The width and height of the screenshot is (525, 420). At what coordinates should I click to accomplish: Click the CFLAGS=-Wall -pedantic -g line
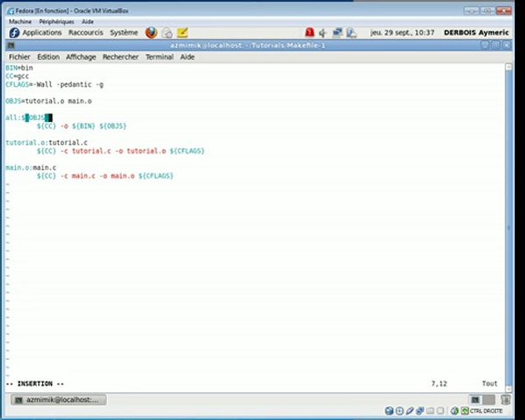point(55,85)
